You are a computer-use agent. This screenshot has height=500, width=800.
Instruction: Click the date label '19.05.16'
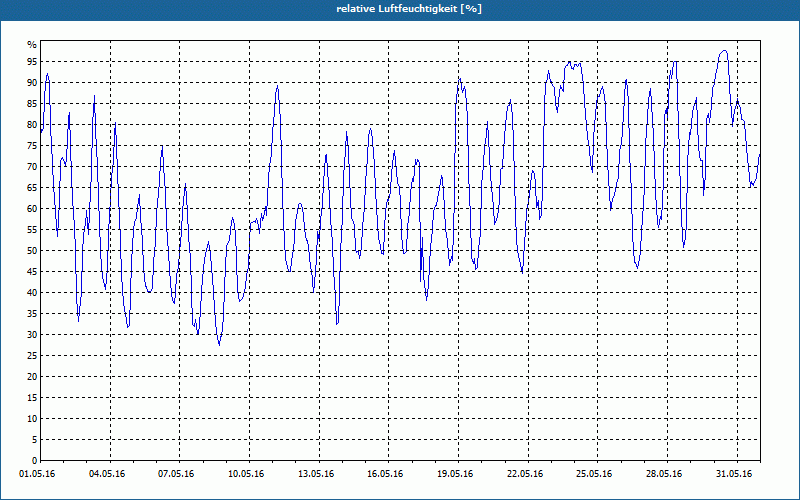(456, 474)
